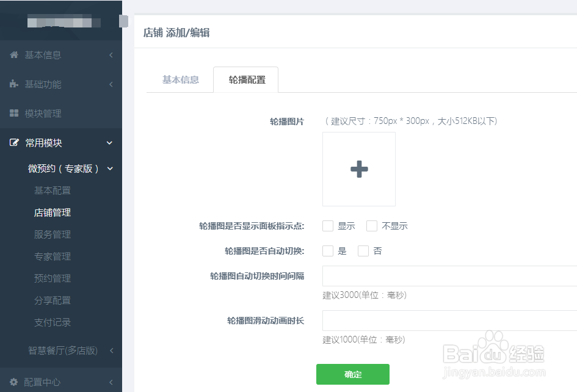Click the green 确定 button

352,374
